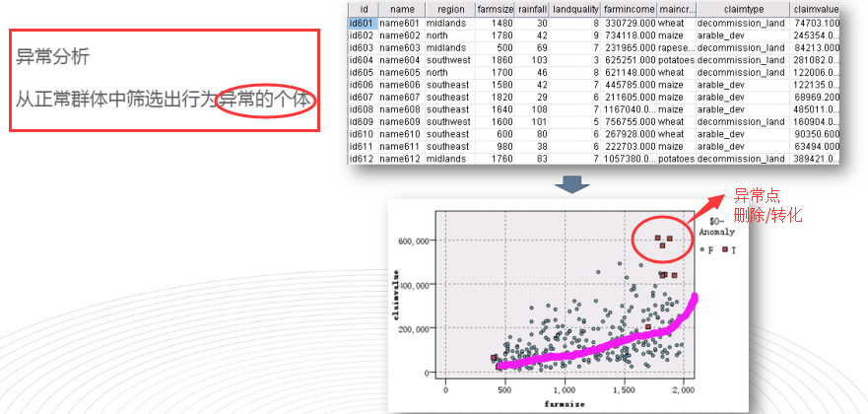868x414 pixels.
Task: Click farmincome value 330729.000
Action: tap(629, 24)
